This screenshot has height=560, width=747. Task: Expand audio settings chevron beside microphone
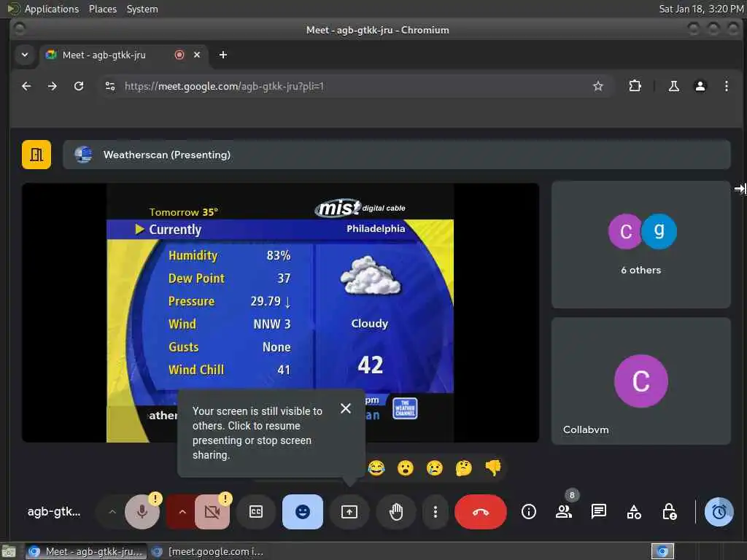(x=112, y=512)
